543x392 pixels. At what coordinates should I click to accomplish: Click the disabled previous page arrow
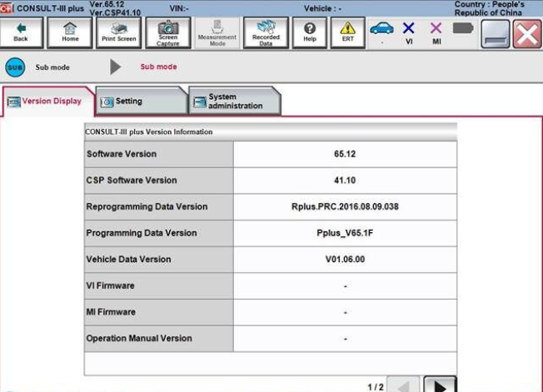click(403, 385)
